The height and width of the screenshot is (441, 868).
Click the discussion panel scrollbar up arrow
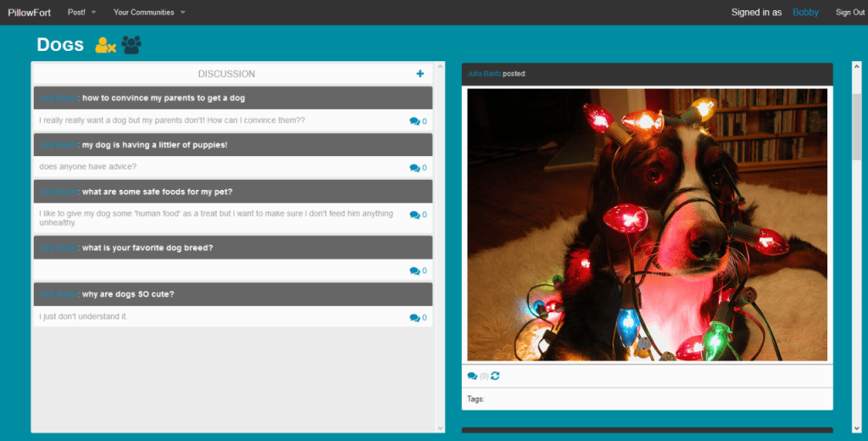coord(439,66)
